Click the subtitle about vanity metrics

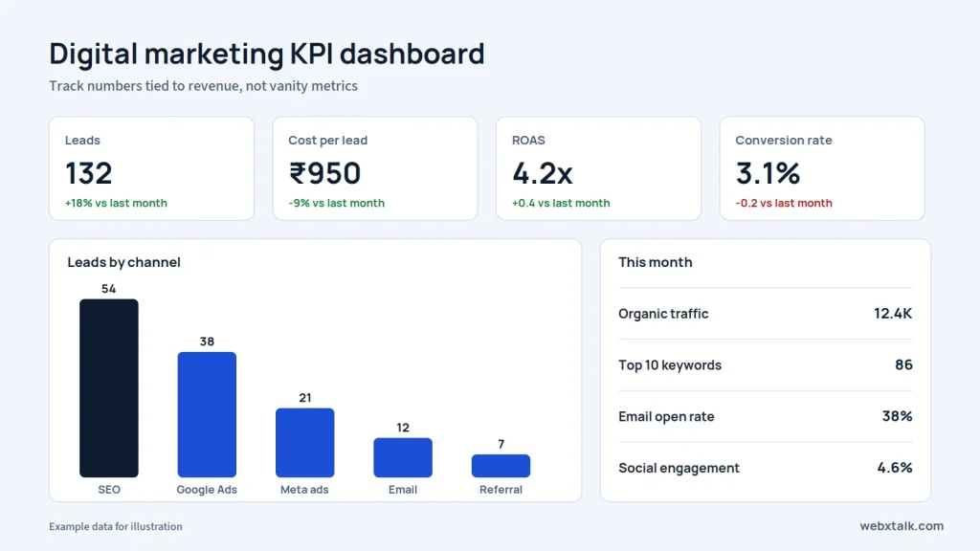click(203, 86)
